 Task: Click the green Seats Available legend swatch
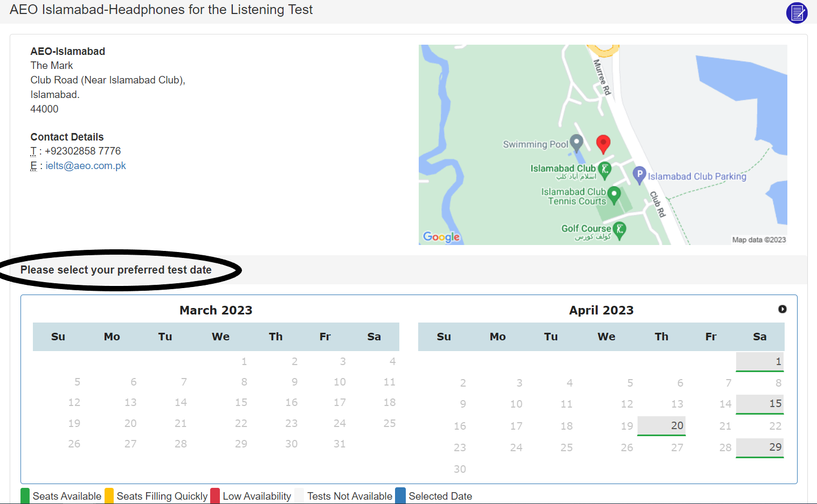point(25,496)
